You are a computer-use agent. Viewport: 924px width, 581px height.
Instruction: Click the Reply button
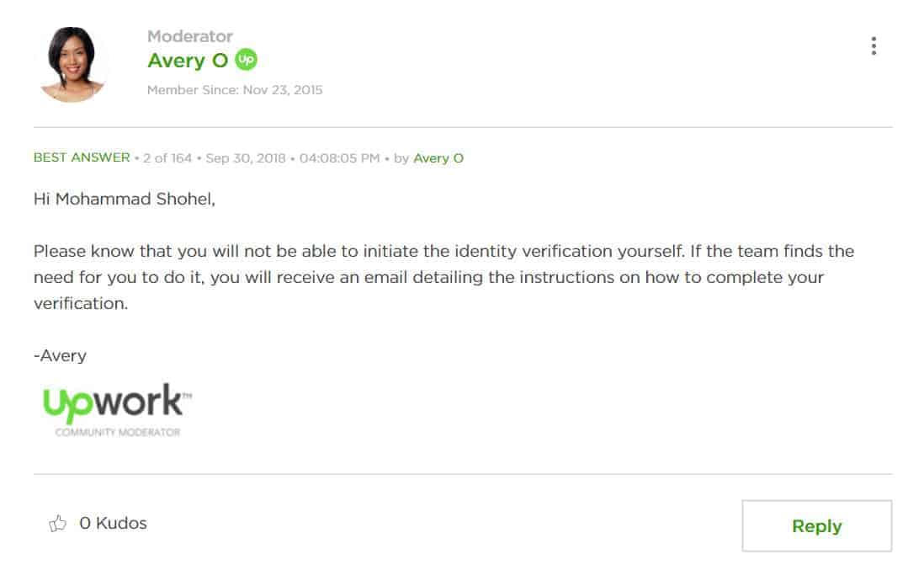pyautogui.click(x=817, y=525)
